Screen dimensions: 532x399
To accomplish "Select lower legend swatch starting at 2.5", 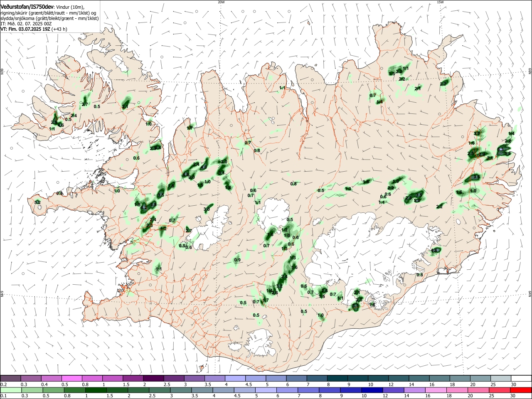I will [160, 390].
